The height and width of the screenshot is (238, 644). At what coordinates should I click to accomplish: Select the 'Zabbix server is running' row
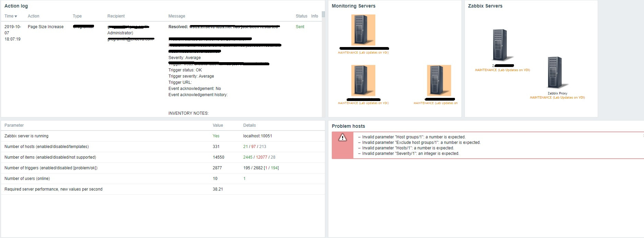[x=163, y=136]
